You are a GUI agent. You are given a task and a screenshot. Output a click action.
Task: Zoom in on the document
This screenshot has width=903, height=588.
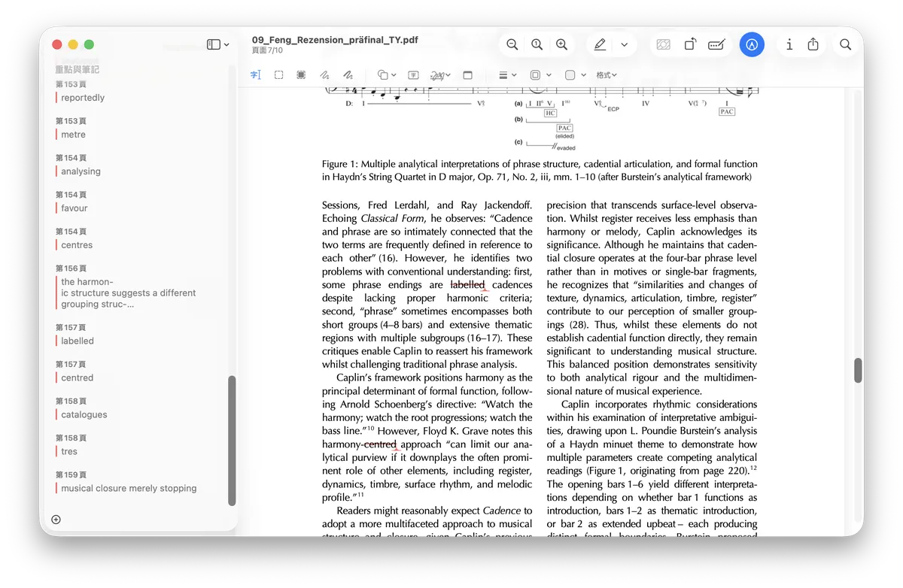click(561, 44)
